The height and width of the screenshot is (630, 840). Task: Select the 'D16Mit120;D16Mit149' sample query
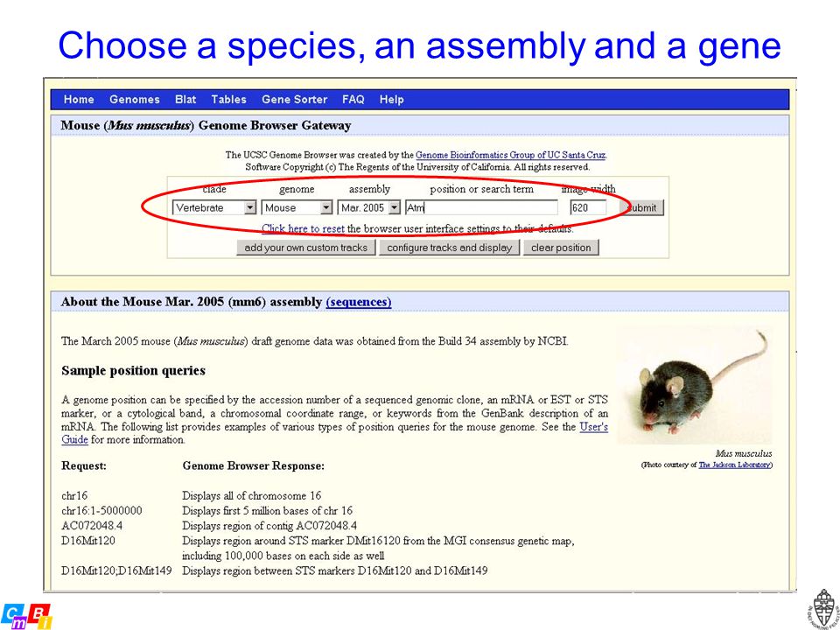tap(116, 571)
